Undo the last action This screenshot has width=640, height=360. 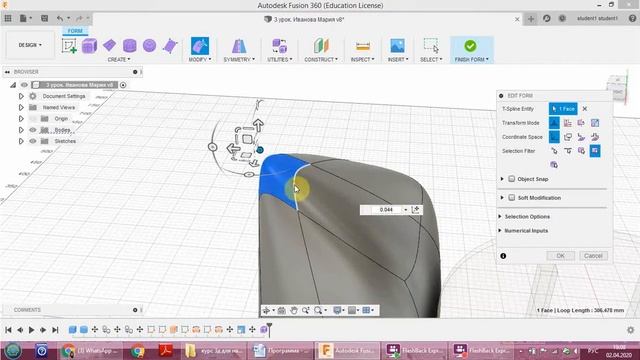tap(60, 18)
